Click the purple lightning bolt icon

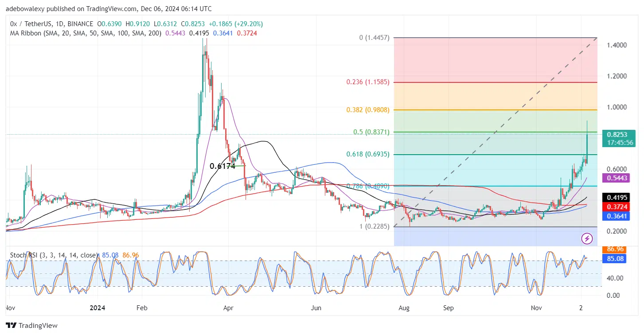[x=587, y=239]
